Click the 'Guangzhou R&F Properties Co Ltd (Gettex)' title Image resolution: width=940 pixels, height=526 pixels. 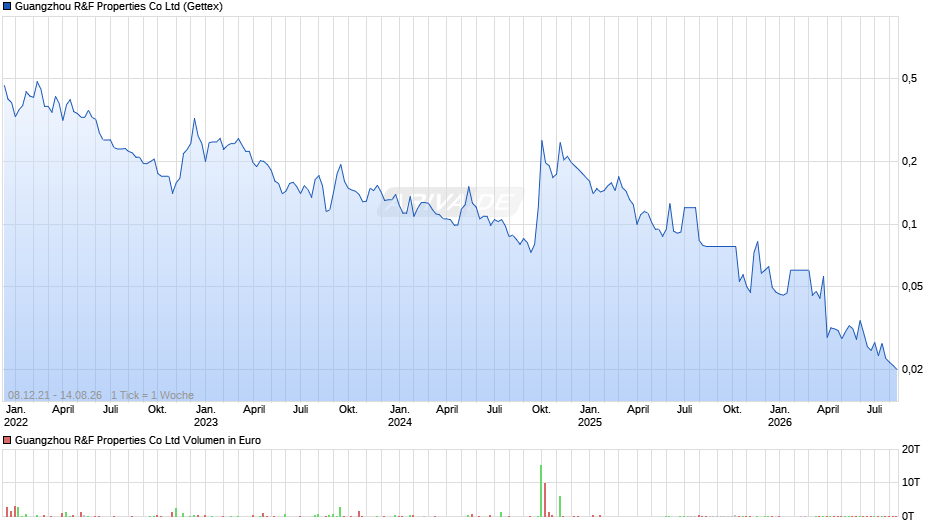point(119,7)
